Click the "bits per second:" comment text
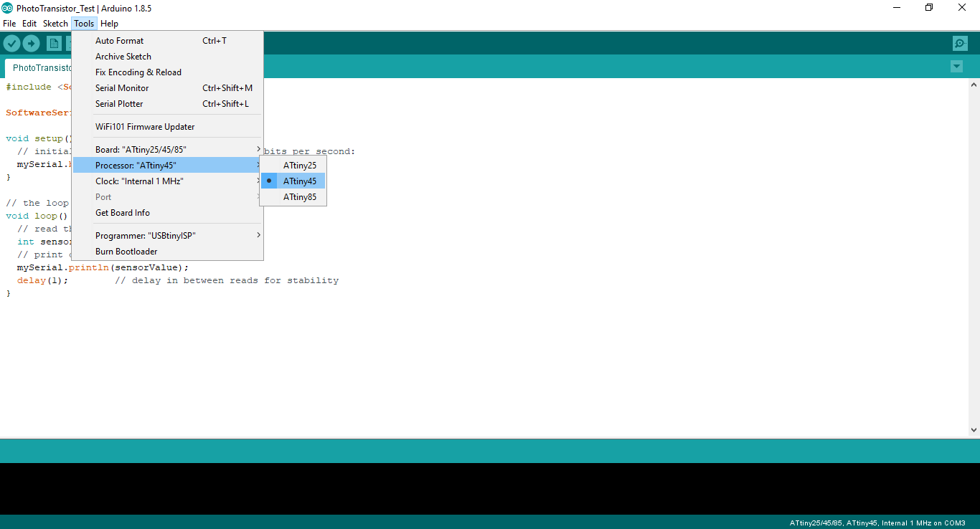 pos(310,151)
